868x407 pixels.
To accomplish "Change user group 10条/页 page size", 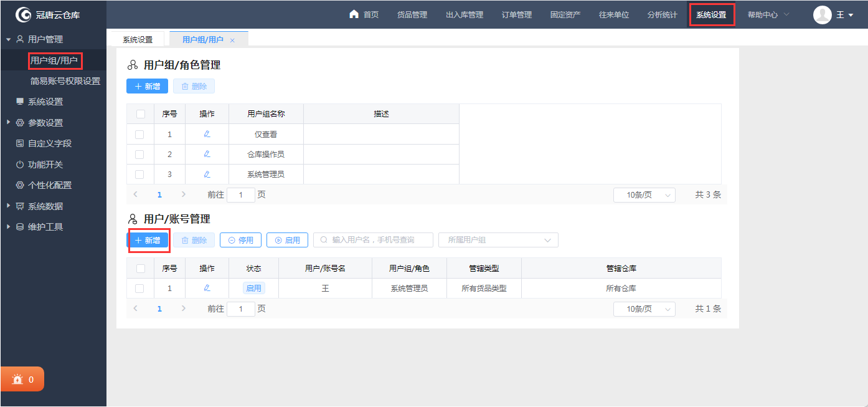I will coord(644,195).
